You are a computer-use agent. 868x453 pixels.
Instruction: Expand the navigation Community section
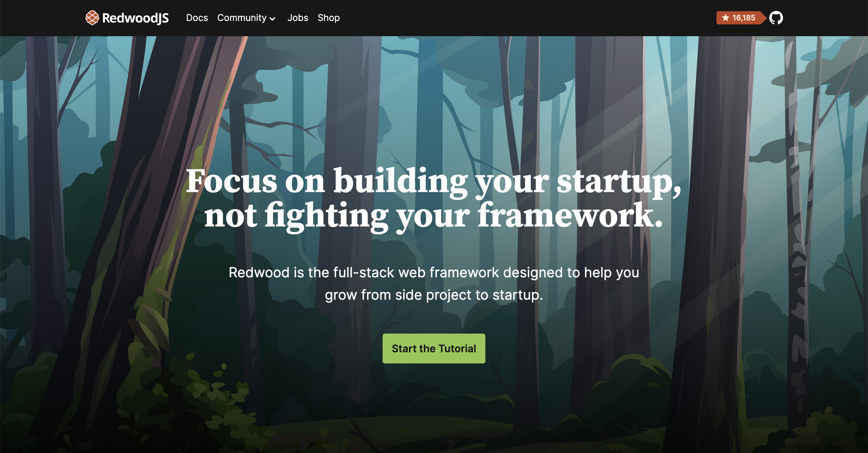click(x=245, y=18)
